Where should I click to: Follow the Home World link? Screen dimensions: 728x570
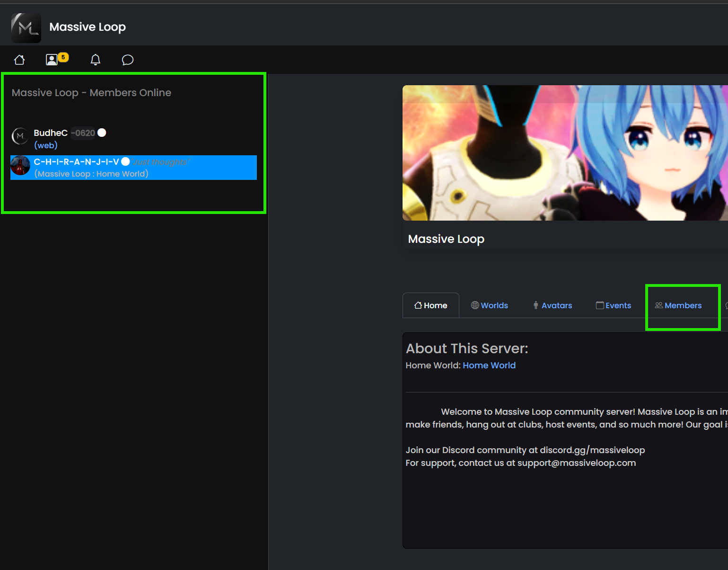[x=489, y=365]
